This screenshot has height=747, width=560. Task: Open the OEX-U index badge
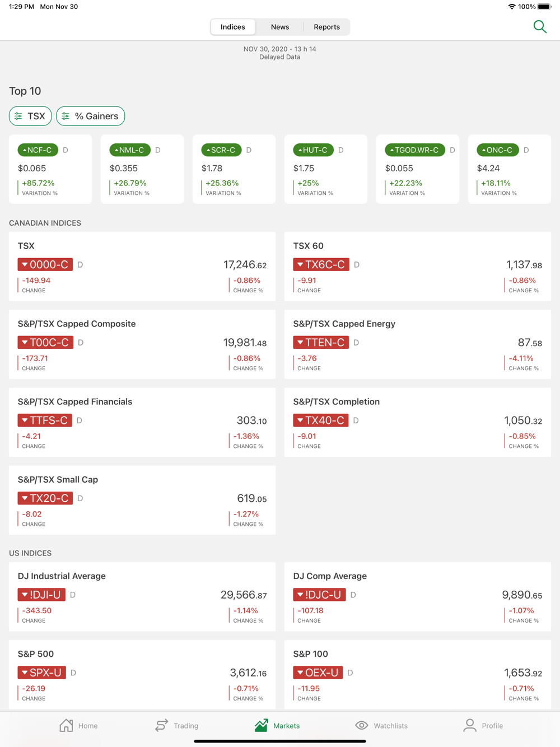point(318,673)
